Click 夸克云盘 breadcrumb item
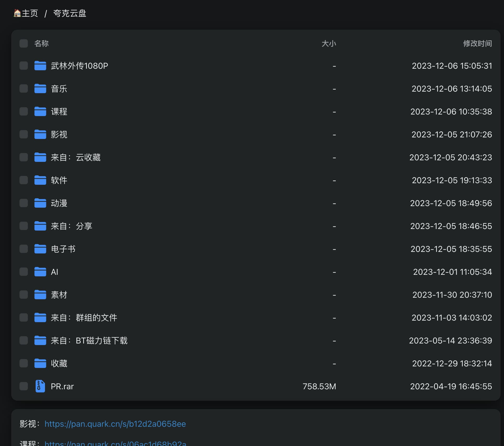This screenshot has width=504, height=446. [x=70, y=13]
